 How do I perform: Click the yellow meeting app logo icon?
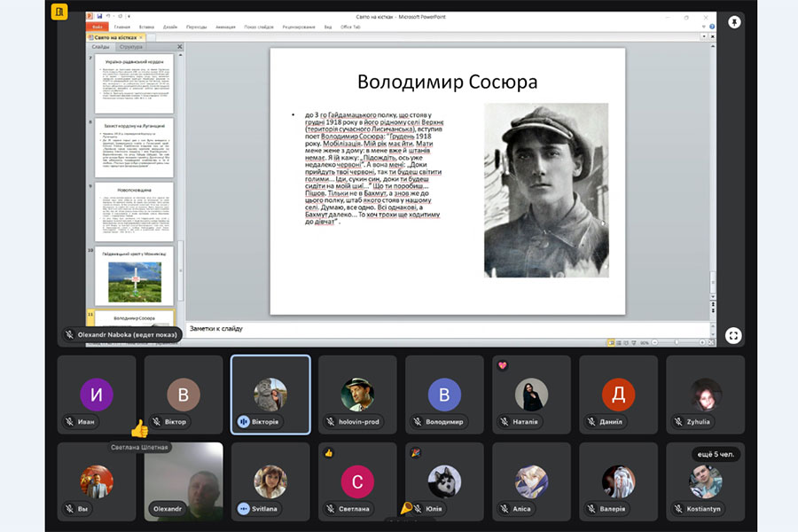coord(60,12)
